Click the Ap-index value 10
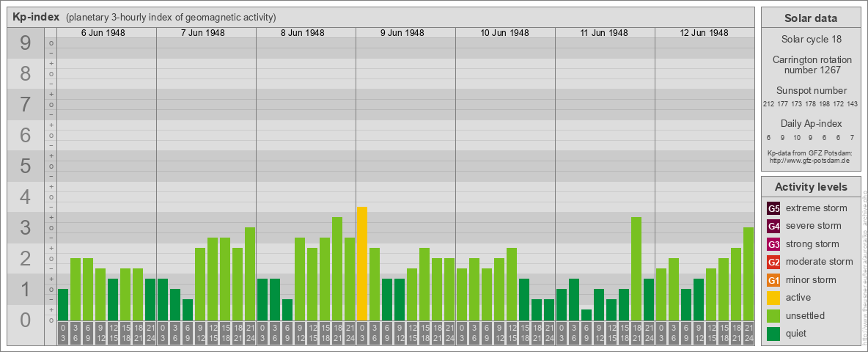The height and width of the screenshot is (352, 868). pyautogui.click(x=797, y=138)
